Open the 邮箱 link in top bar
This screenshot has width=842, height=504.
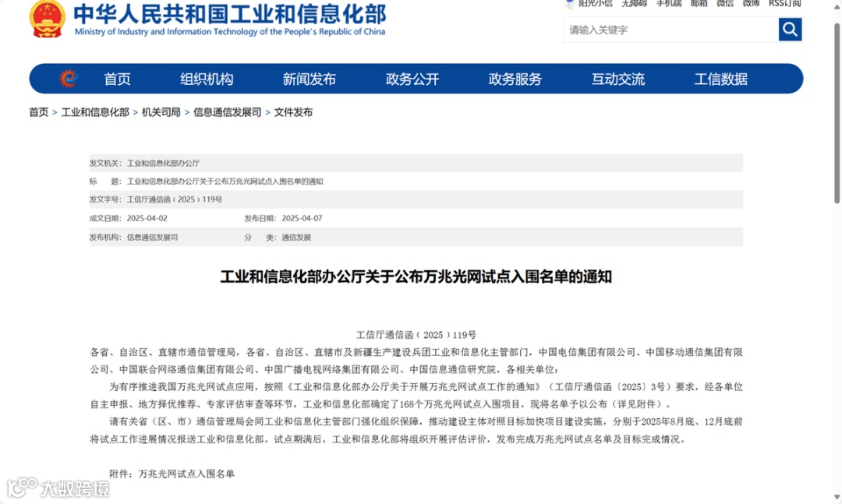(699, 3)
